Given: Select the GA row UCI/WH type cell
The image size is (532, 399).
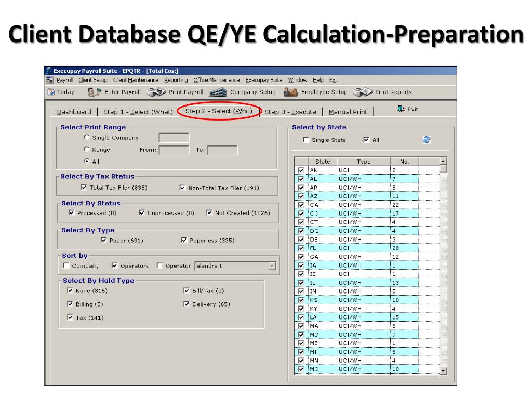Looking at the screenshot, I should [x=364, y=257].
